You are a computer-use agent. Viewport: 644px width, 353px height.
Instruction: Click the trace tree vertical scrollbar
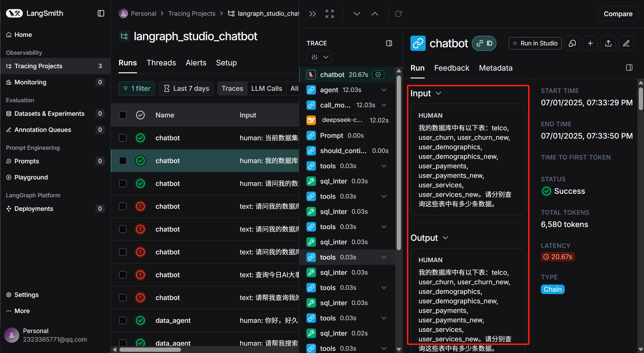tap(399, 163)
